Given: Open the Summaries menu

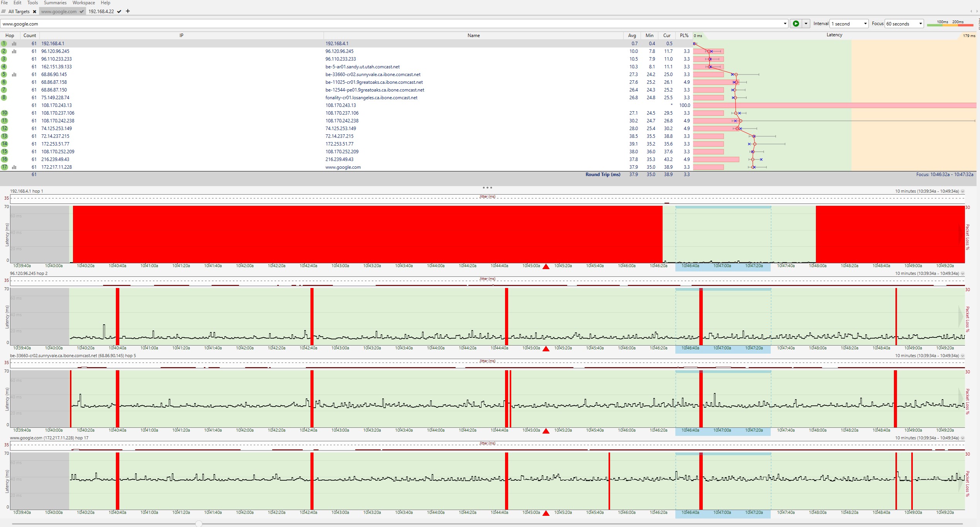Looking at the screenshot, I should [x=55, y=3].
